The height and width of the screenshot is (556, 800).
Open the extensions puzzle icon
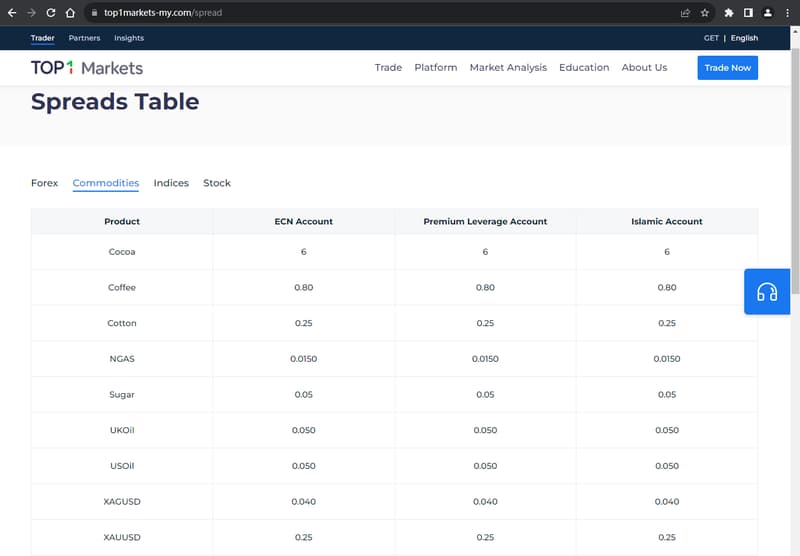[729, 13]
